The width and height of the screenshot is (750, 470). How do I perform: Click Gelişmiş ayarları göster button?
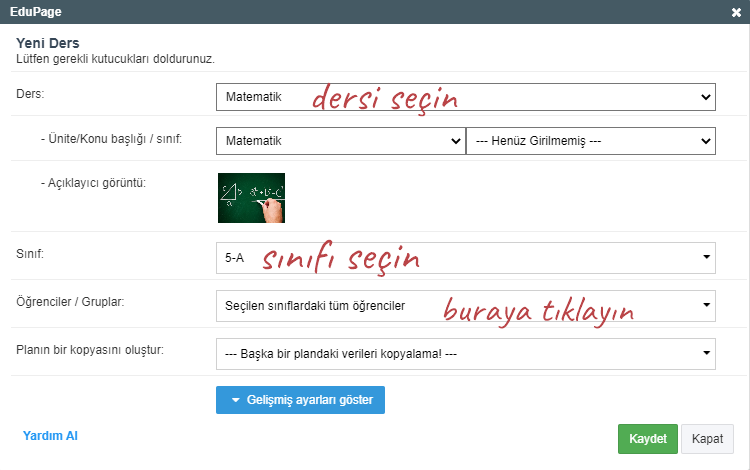(300, 400)
